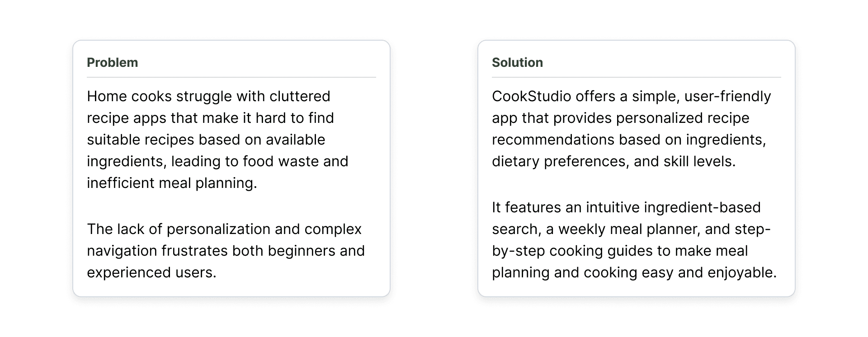Click the text "dietary preferences, and skill levels."

pyautogui.click(x=614, y=161)
